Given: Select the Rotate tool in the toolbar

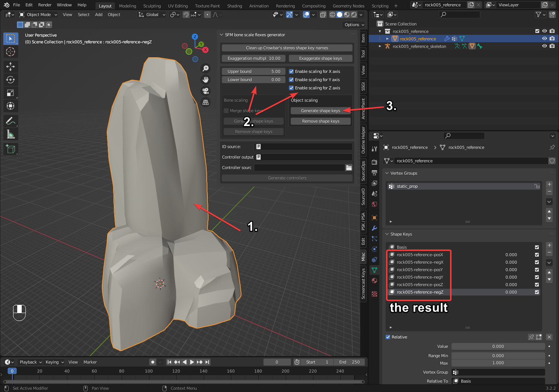Looking at the screenshot, I should coord(10,80).
